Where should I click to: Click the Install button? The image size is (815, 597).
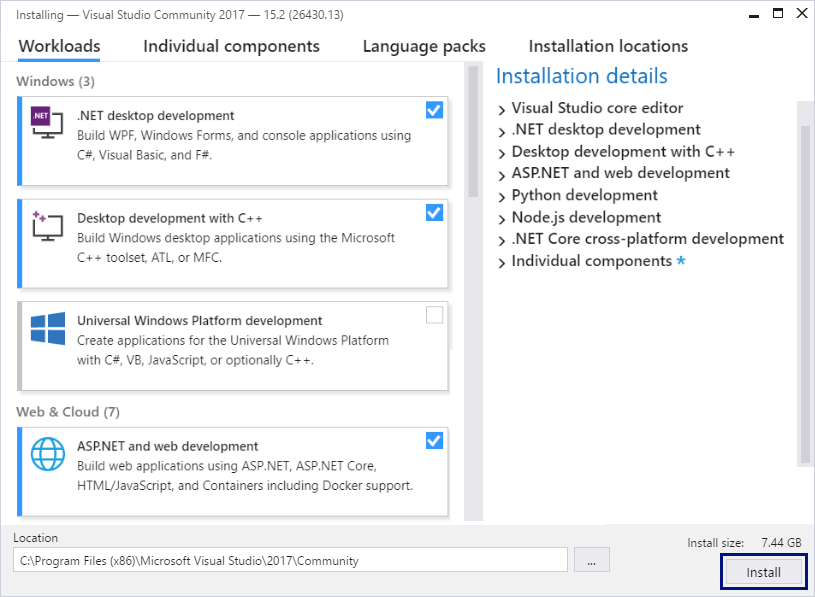point(763,572)
